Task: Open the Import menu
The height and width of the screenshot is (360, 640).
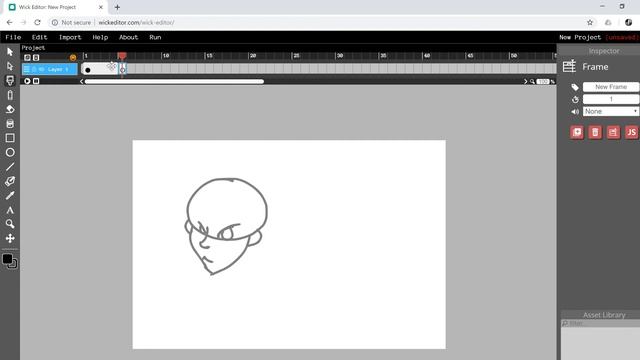Action: [x=70, y=37]
